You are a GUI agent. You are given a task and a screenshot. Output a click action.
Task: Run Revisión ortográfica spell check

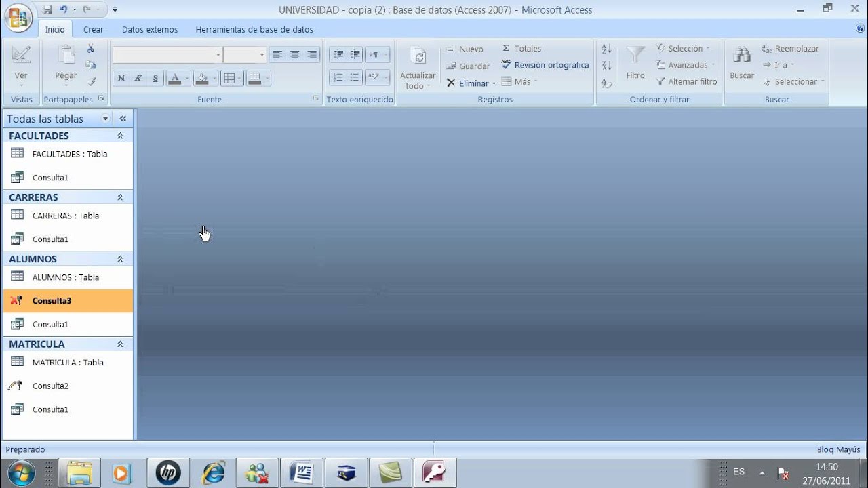click(x=545, y=65)
